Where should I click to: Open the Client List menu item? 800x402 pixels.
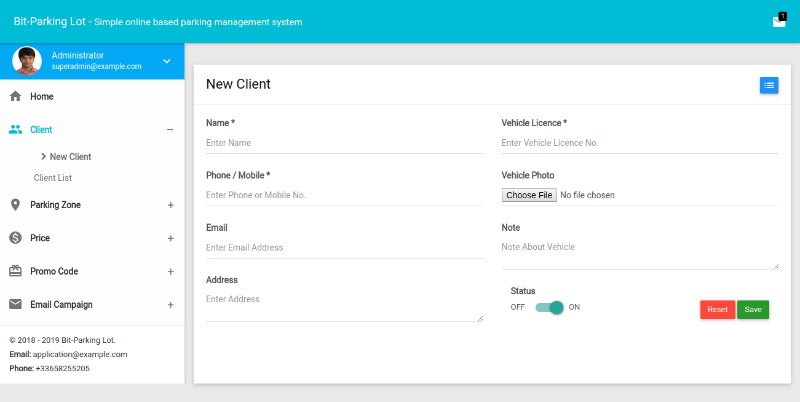pyautogui.click(x=53, y=178)
